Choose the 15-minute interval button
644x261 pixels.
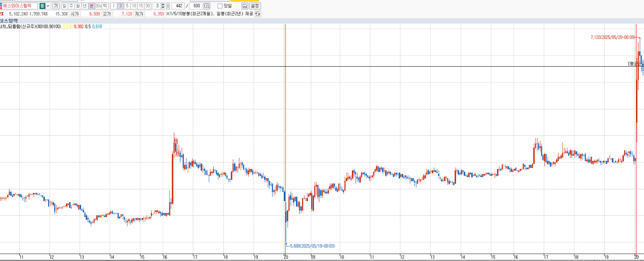click(141, 6)
